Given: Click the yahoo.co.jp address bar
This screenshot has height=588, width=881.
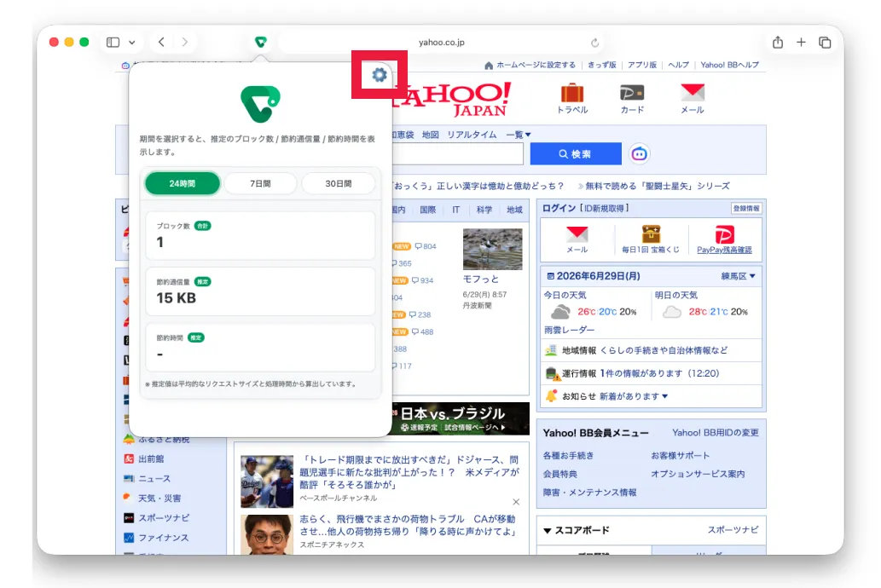Looking at the screenshot, I should [x=442, y=42].
